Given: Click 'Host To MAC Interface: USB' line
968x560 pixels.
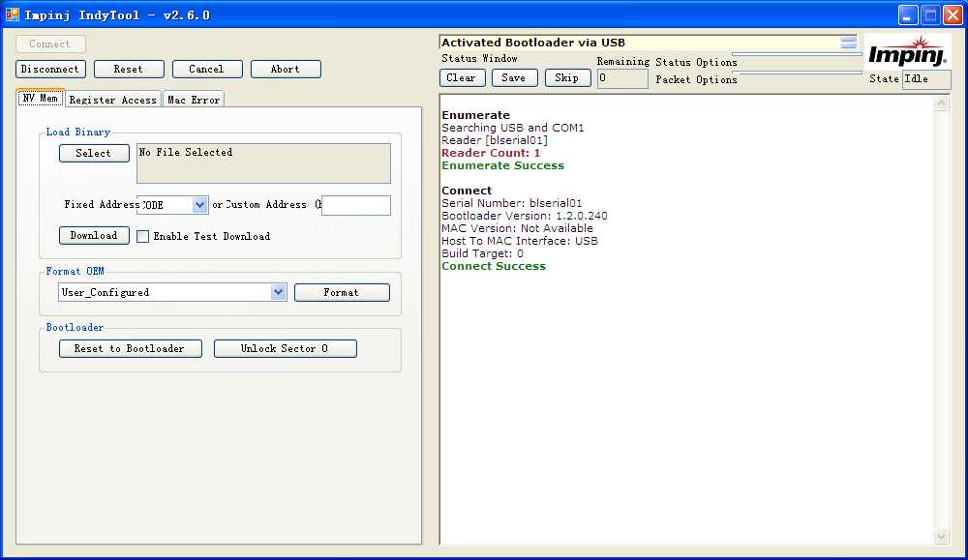Looking at the screenshot, I should click(520, 241).
